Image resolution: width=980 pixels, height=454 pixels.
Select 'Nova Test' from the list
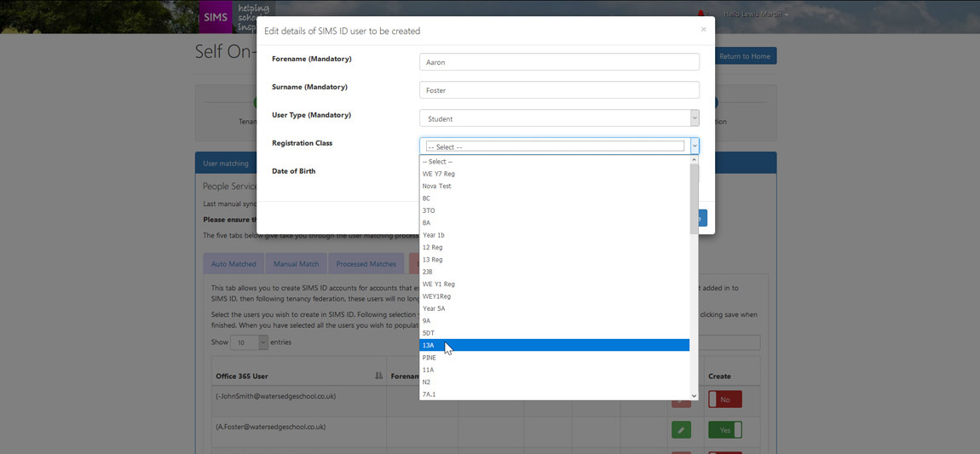click(555, 186)
